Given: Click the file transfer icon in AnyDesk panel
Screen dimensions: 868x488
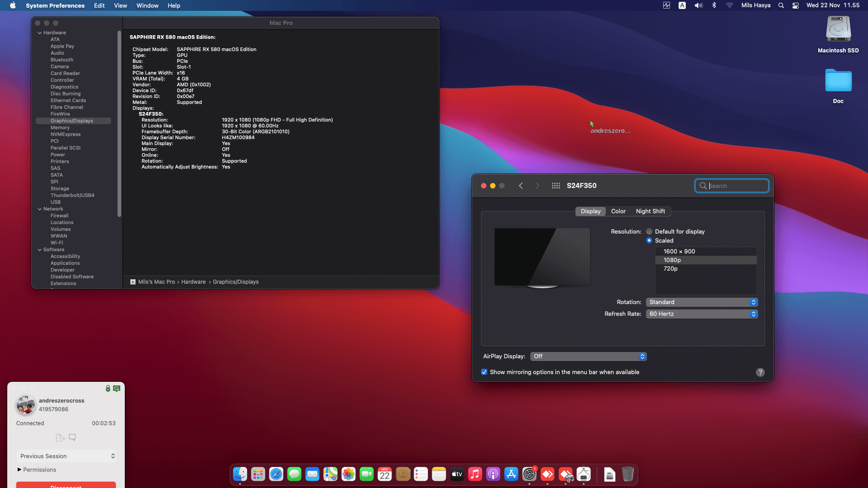Looking at the screenshot, I should click(x=60, y=437).
